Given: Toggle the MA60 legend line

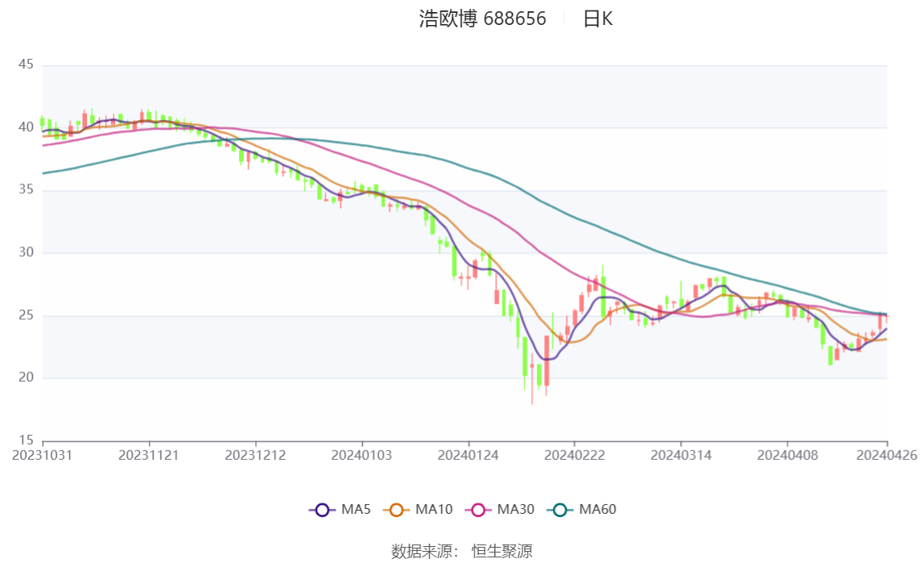Looking at the screenshot, I should (x=582, y=509).
